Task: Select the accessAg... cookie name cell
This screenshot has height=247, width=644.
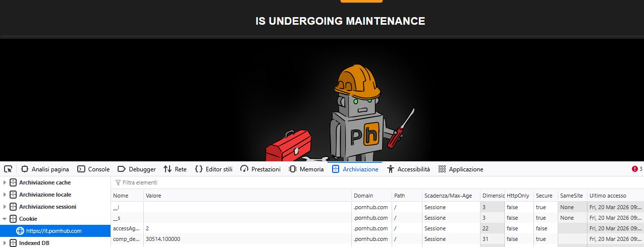Action: 127,228
